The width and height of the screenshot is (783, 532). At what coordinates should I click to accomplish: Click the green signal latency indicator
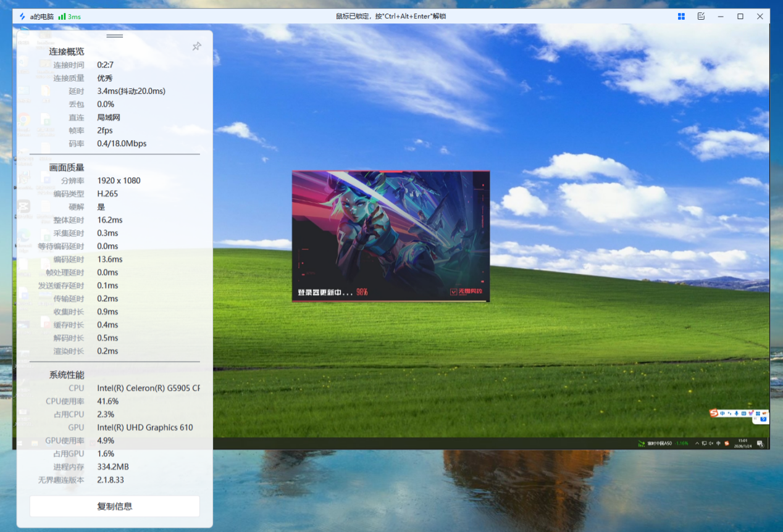pos(69,17)
